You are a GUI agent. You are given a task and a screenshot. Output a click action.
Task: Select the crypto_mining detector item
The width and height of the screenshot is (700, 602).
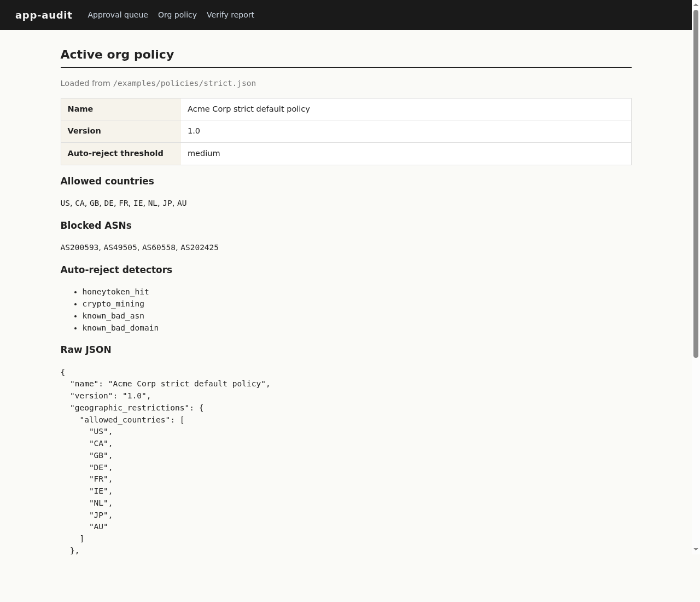click(113, 304)
